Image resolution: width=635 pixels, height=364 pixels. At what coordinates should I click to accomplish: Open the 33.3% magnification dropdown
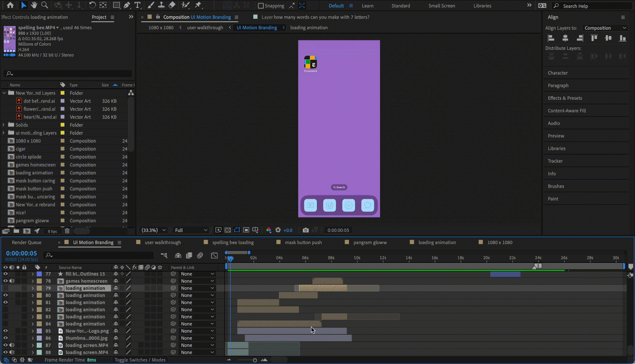click(x=153, y=230)
